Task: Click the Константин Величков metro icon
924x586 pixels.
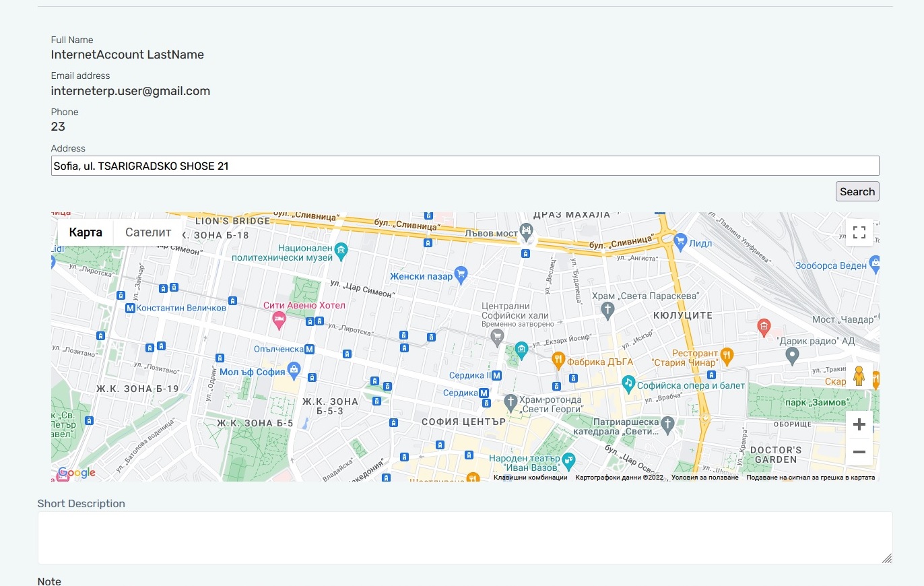Action: (x=131, y=308)
